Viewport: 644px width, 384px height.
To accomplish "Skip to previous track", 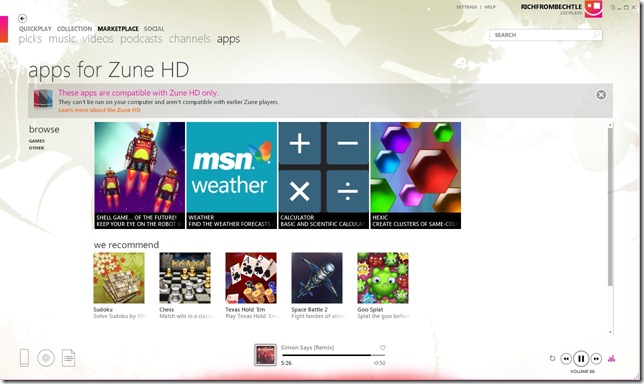I will coord(566,359).
